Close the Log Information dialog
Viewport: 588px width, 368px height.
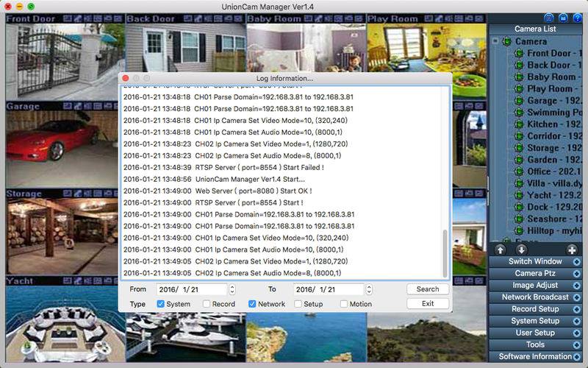tap(126, 78)
